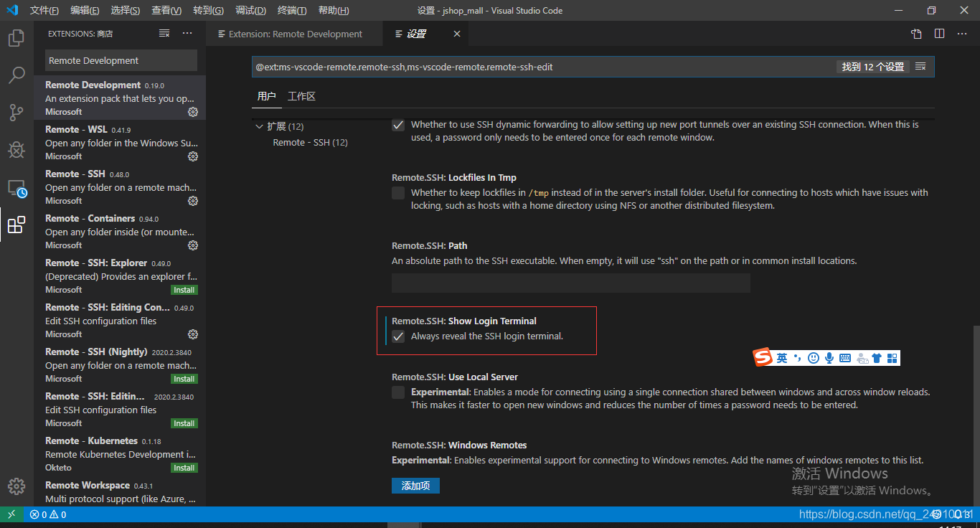Open the 调试(D) menu
The image size is (980, 528).
pyautogui.click(x=250, y=10)
